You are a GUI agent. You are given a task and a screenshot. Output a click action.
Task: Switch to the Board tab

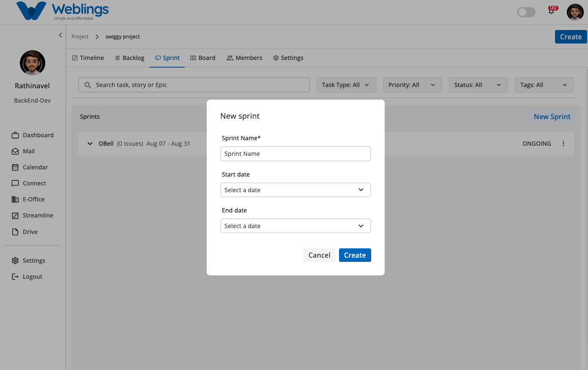(202, 58)
